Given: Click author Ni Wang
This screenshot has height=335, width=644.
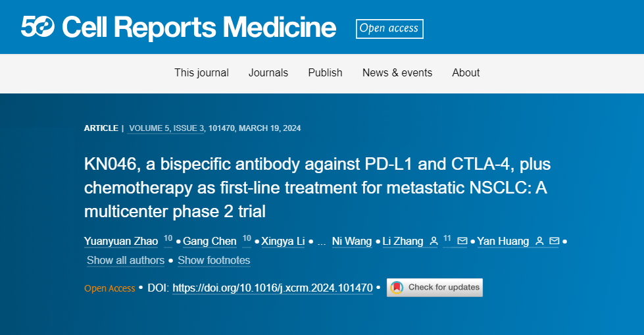Looking at the screenshot, I should [x=352, y=242].
